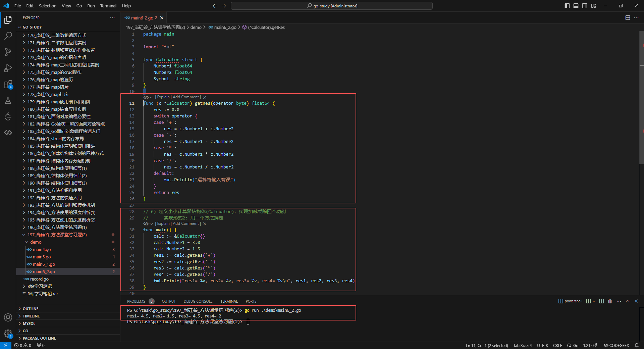Image resolution: width=644 pixels, height=349 pixels.
Task: Open the Source Control view
Action: coord(8,52)
